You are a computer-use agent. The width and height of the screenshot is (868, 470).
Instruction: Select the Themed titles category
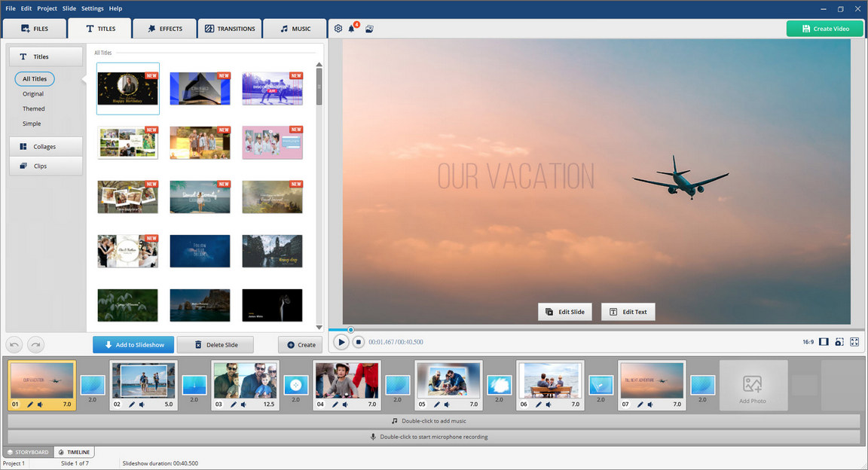click(33, 109)
